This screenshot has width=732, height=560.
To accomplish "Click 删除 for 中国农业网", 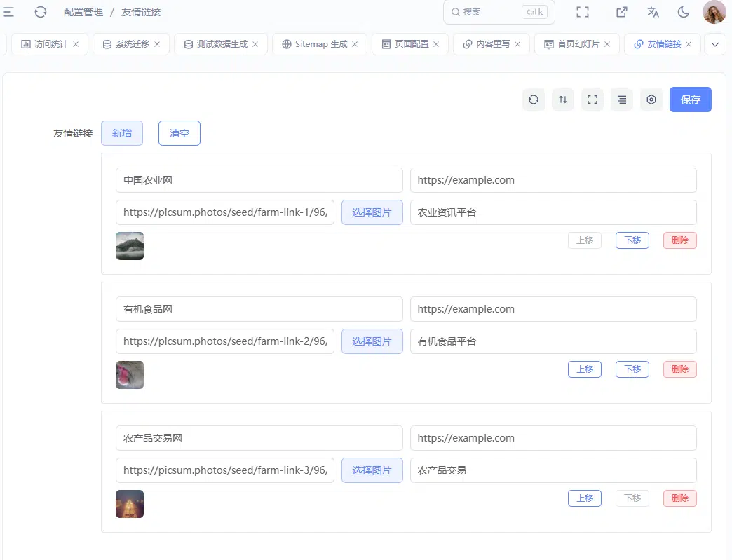I will (679, 240).
